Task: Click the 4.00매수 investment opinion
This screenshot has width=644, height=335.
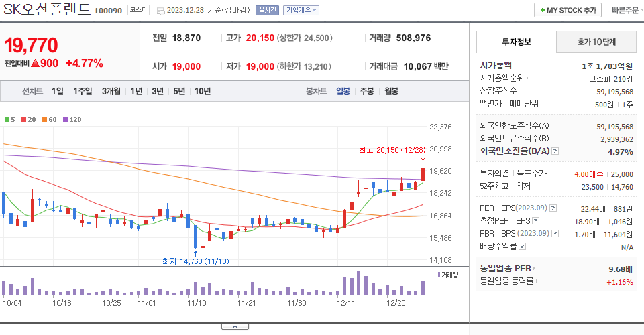Action: click(x=588, y=174)
